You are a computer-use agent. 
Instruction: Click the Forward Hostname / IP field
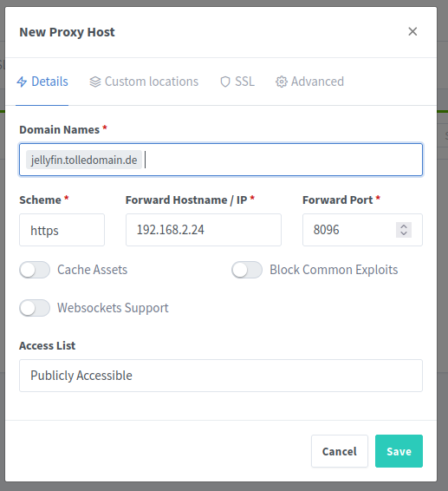204,230
